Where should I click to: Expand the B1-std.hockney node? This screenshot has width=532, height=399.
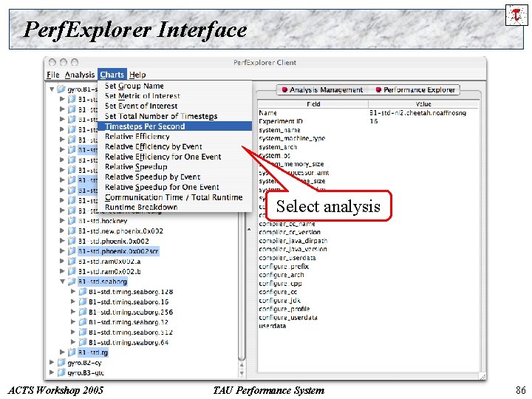(x=62, y=220)
